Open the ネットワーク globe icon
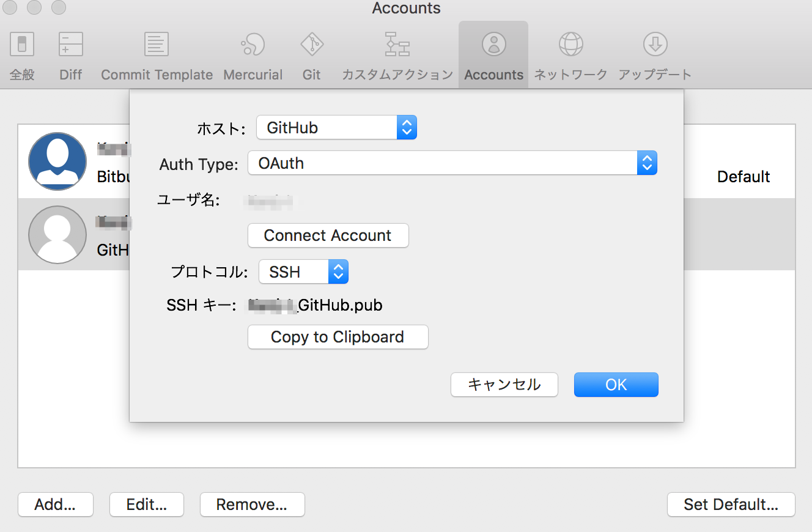The image size is (812, 532). pyautogui.click(x=570, y=45)
